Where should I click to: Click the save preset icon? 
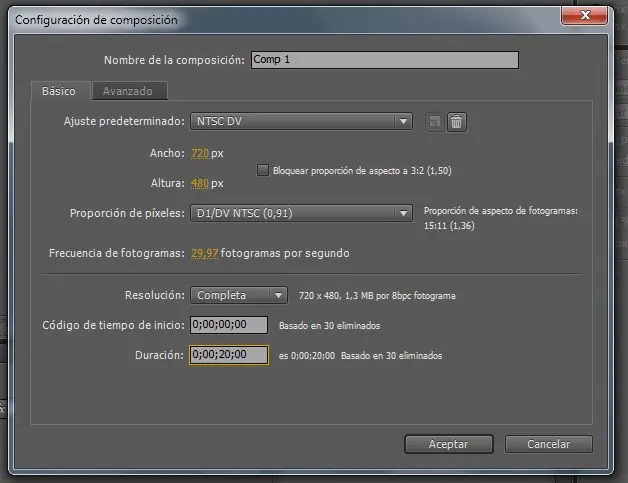[x=435, y=122]
